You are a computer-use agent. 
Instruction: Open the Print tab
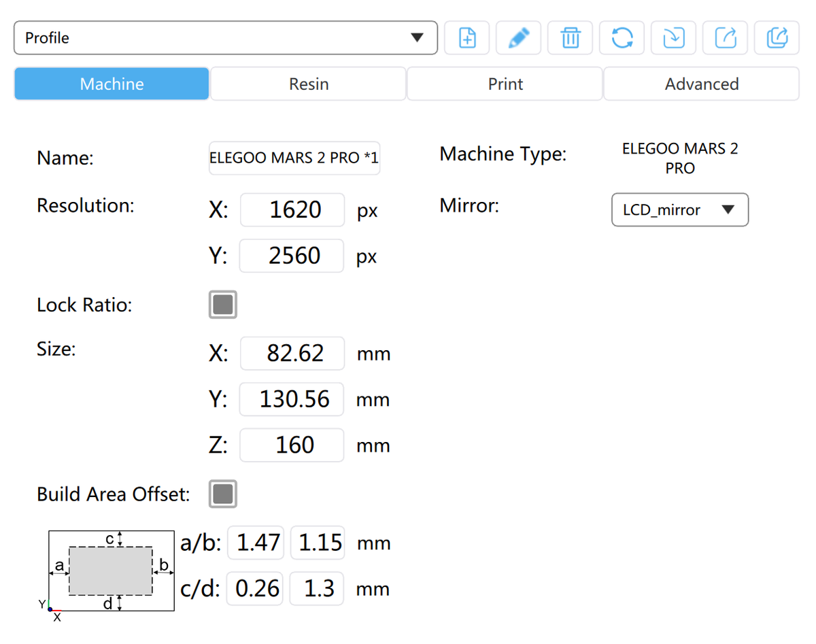[x=505, y=84]
